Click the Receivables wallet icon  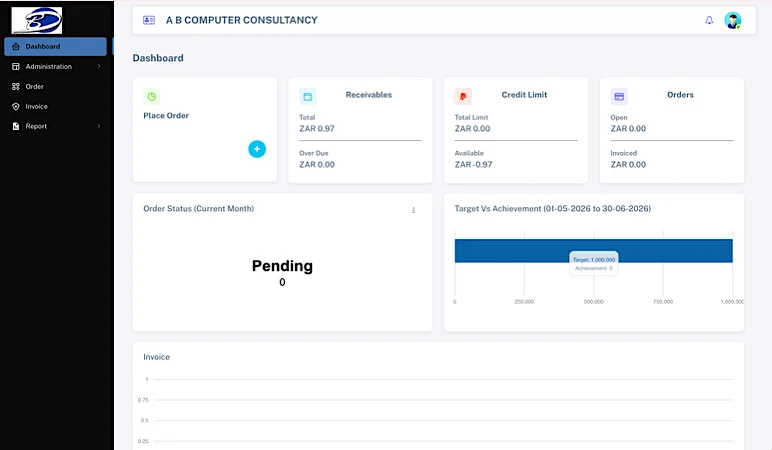pos(308,96)
